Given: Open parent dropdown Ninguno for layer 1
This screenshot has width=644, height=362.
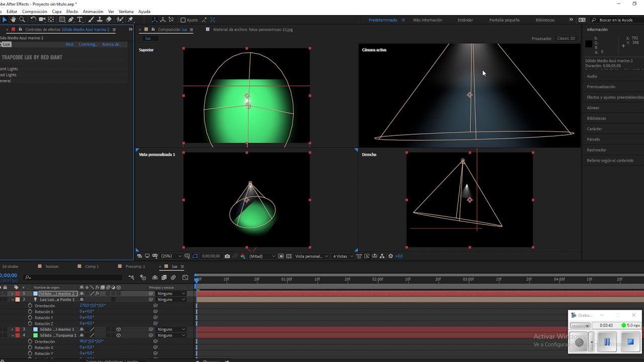Looking at the screenshot, I should (171, 294).
